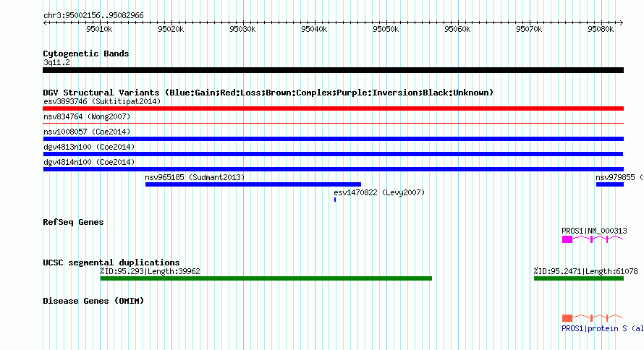Image resolution: width=644 pixels, height=350 pixels.
Task: Click the Cytogenetic Bands track title
Action: (x=86, y=54)
